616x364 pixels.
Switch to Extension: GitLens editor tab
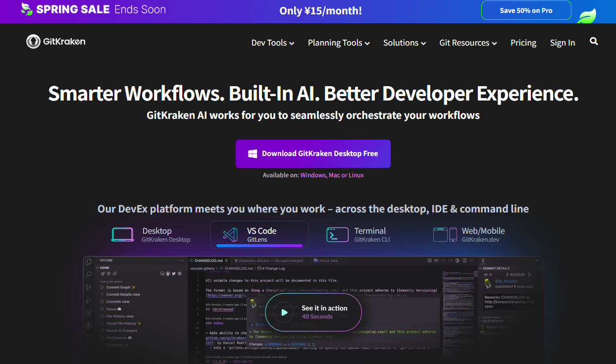point(270,260)
